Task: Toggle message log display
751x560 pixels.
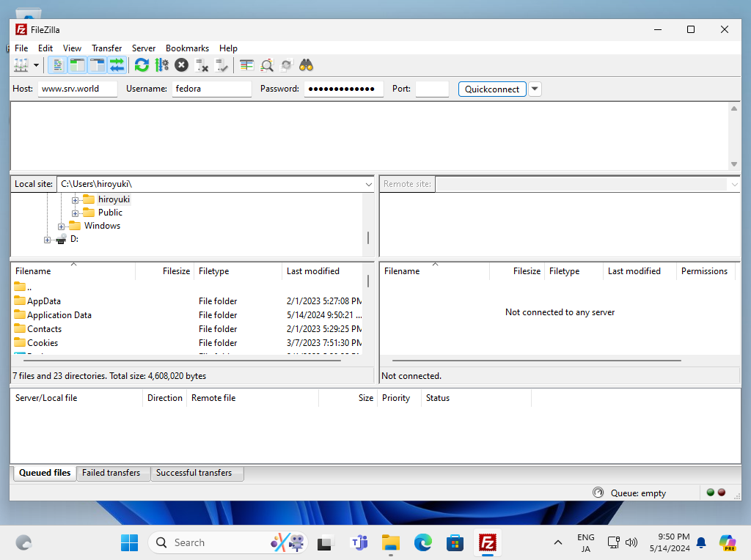Action: (x=57, y=65)
